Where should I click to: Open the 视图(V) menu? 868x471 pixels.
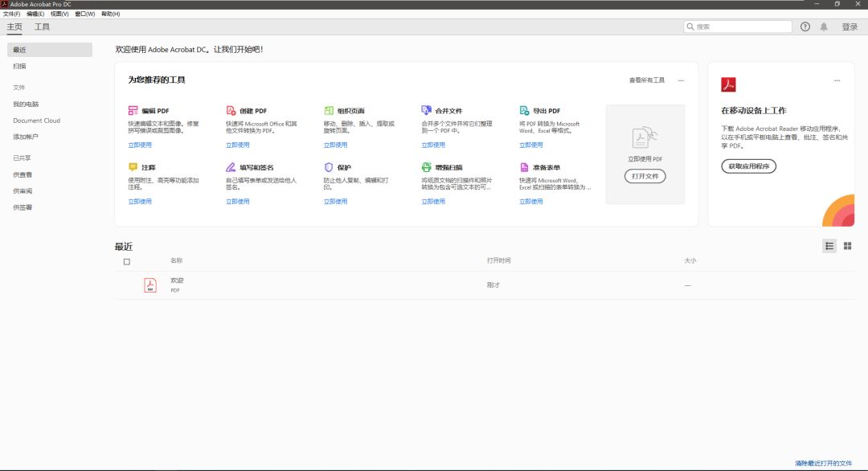point(59,14)
